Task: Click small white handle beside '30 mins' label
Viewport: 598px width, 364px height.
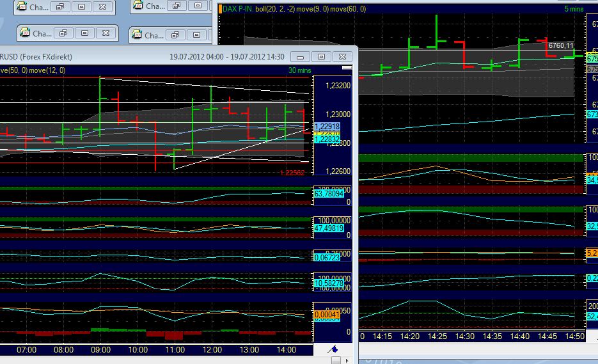Action: 347,68
